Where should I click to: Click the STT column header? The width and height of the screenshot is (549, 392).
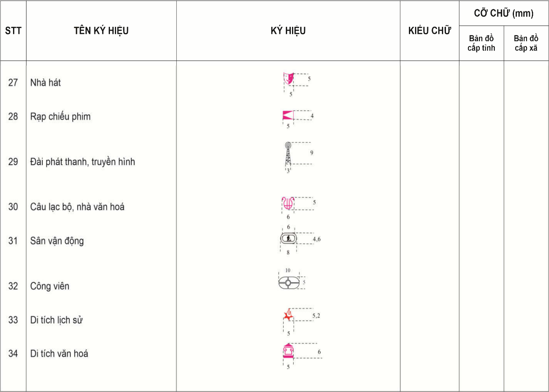(13, 31)
